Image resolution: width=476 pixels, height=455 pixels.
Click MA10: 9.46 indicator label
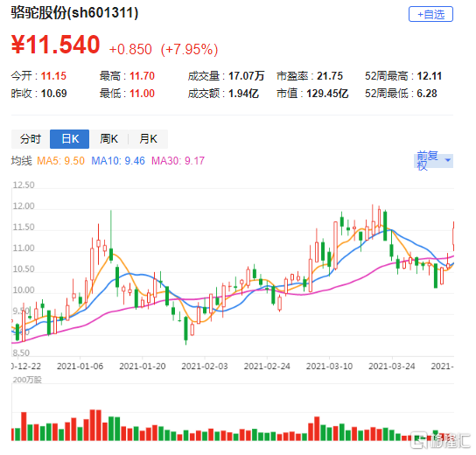[118, 161]
